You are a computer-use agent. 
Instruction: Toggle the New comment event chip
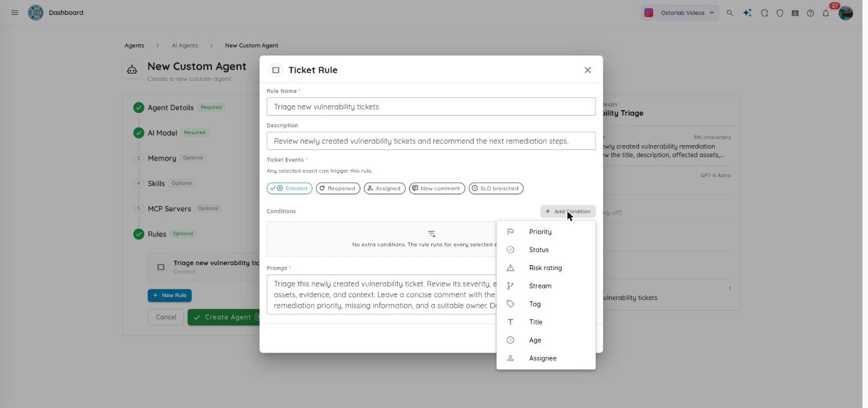tap(437, 188)
